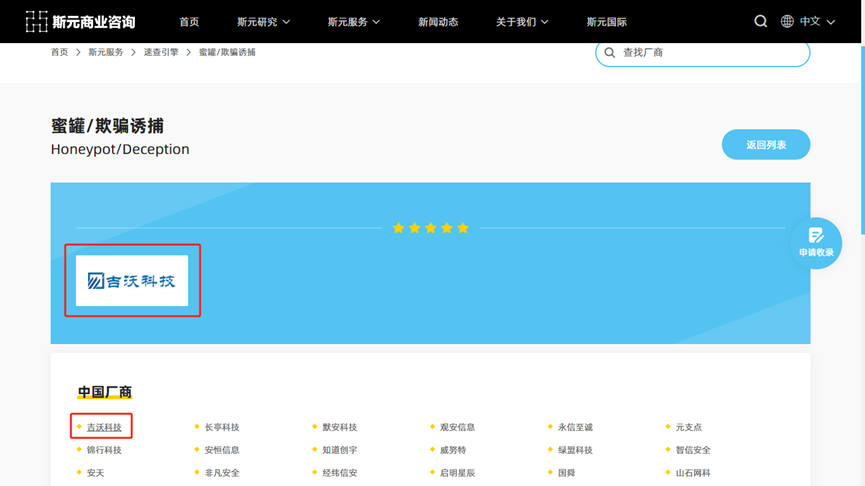Expand the 斯元研究 dropdown menu
Screen dimensions: 865x486
(x=263, y=22)
